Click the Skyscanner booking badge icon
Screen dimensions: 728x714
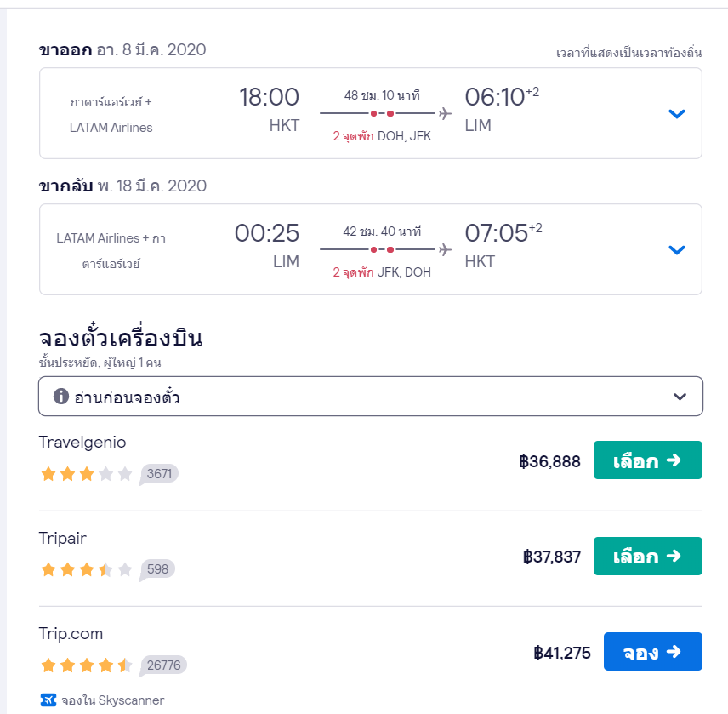tap(48, 700)
